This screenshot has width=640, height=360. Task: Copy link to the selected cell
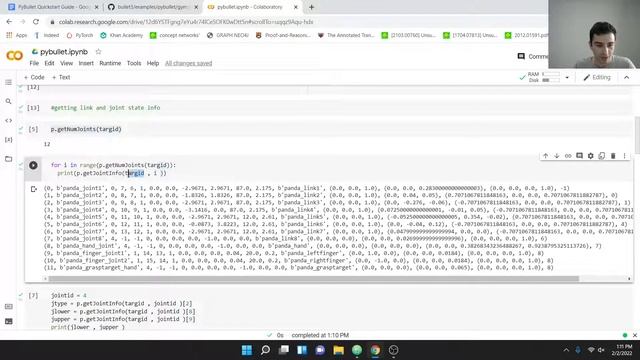coord(568,156)
